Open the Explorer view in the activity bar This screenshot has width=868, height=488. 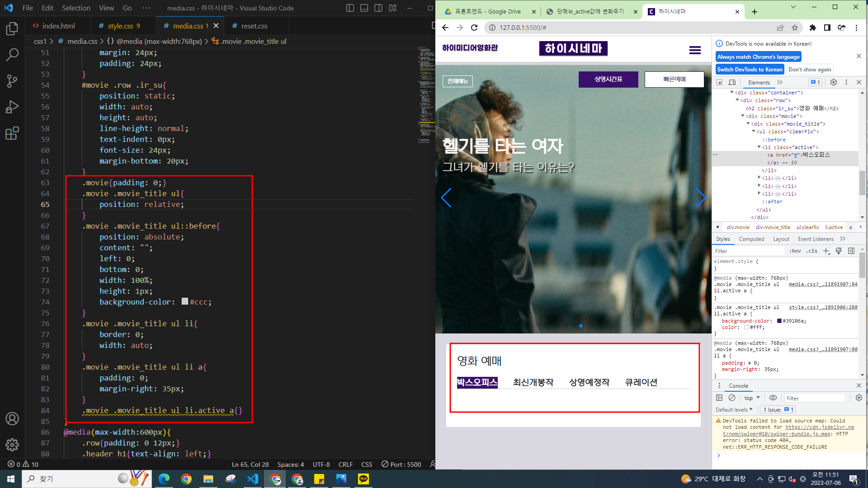tap(12, 29)
